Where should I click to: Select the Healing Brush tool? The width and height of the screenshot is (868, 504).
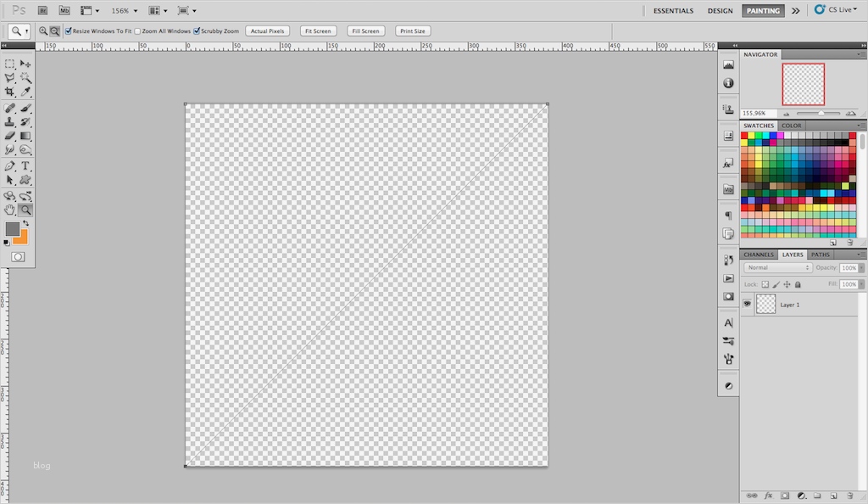pos(10,108)
